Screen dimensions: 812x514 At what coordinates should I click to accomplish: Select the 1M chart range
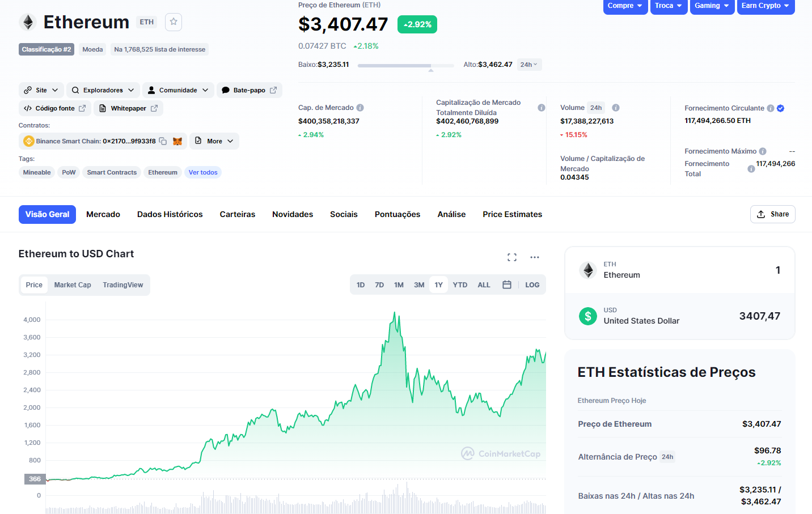point(399,284)
